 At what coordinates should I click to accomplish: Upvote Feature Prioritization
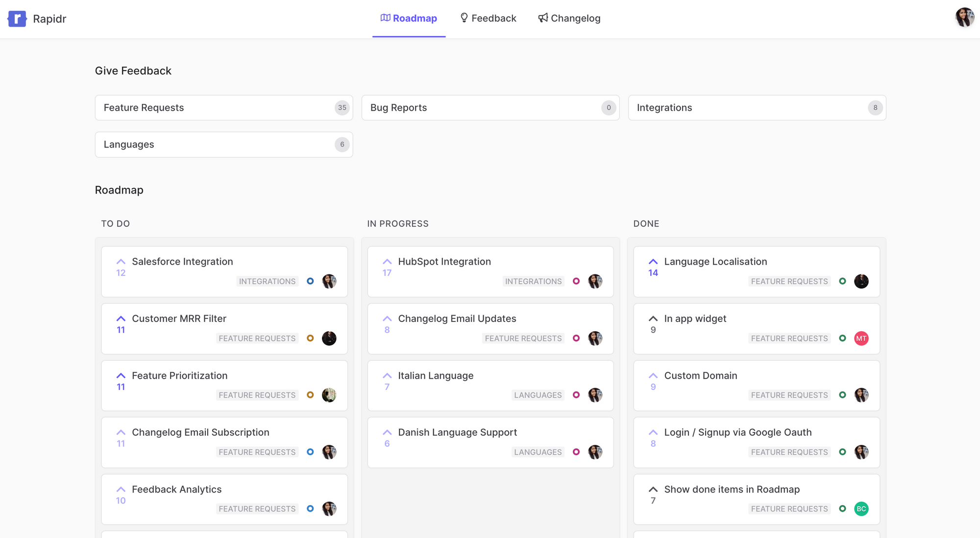(x=121, y=381)
